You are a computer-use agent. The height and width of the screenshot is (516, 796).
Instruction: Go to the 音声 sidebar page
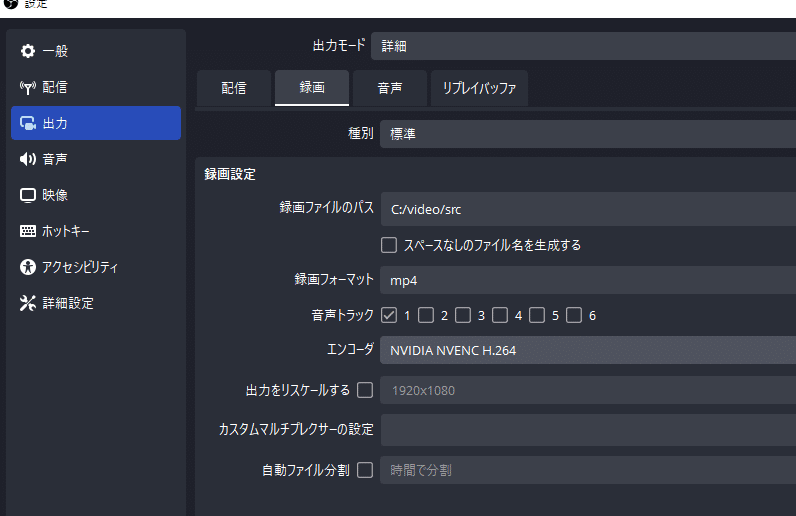tap(55, 159)
